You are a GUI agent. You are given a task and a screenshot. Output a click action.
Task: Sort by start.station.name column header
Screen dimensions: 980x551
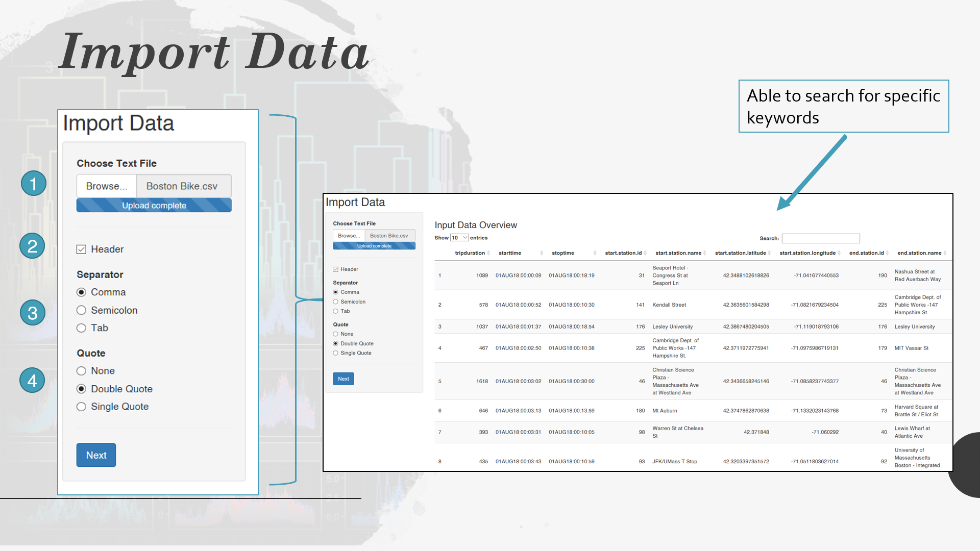(x=678, y=253)
